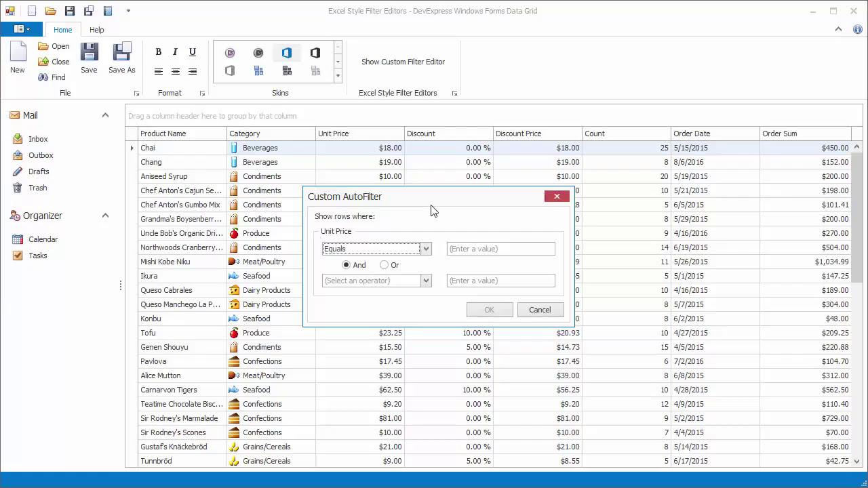Open the blue application menu button
This screenshot has height=488, width=868.
(21, 29)
